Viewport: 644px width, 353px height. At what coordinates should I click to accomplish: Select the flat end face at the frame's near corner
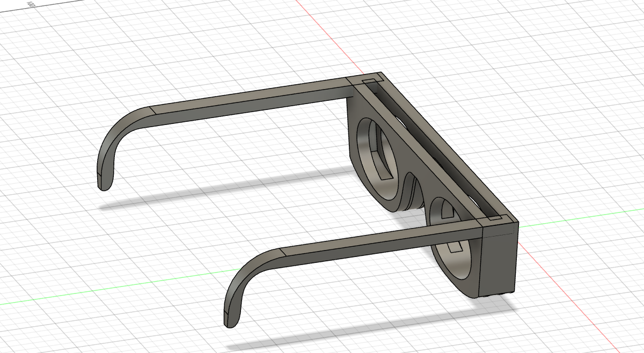pos(499,259)
